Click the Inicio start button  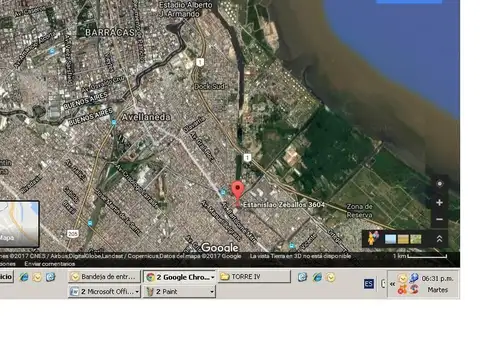pos(6,277)
